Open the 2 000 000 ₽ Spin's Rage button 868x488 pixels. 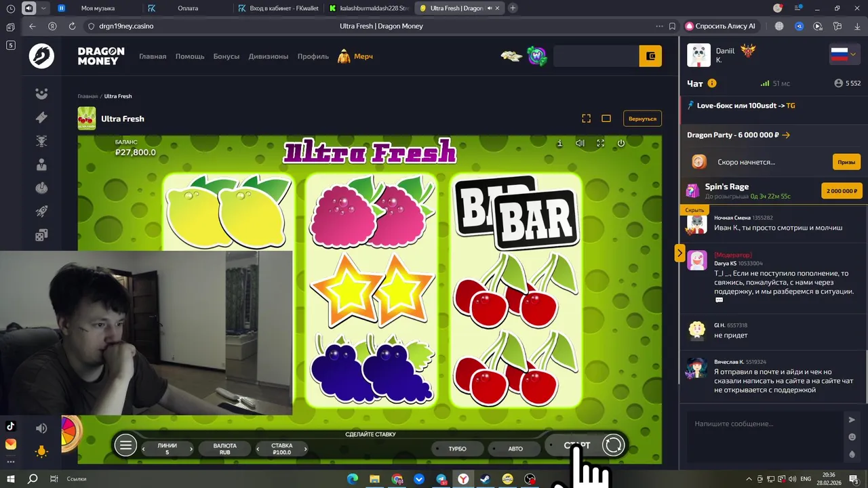click(x=842, y=191)
